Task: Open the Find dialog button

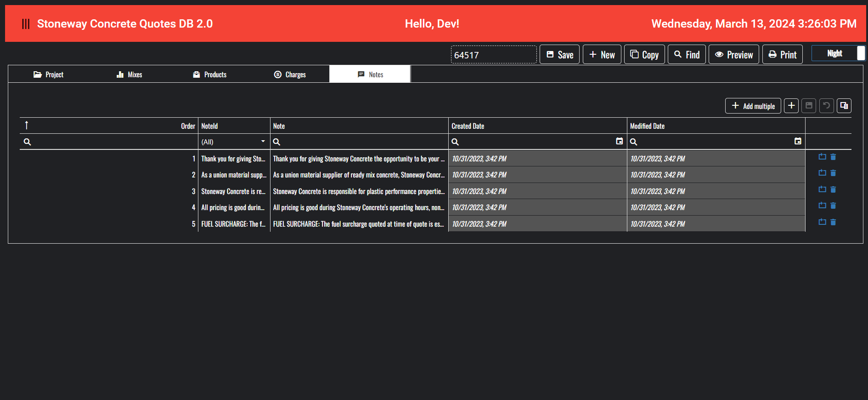Action: pyautogui.click(x=687, y=55)
